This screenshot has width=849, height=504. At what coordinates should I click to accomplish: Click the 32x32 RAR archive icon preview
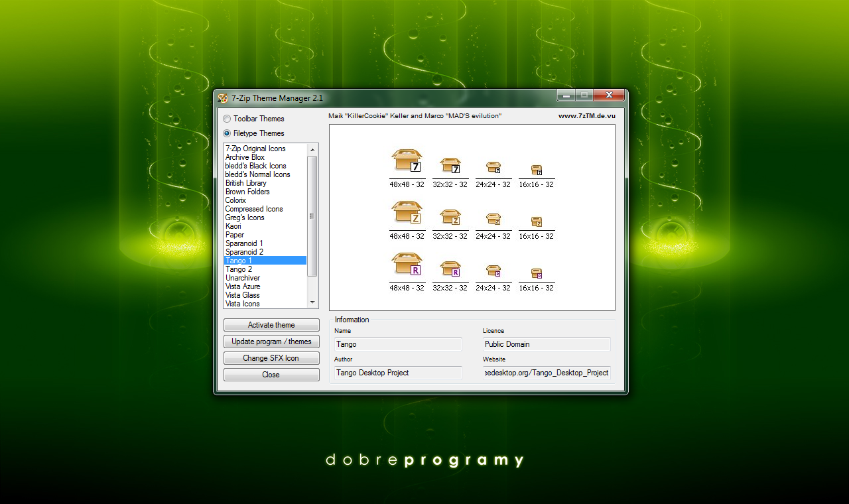[x=450, y=269]
